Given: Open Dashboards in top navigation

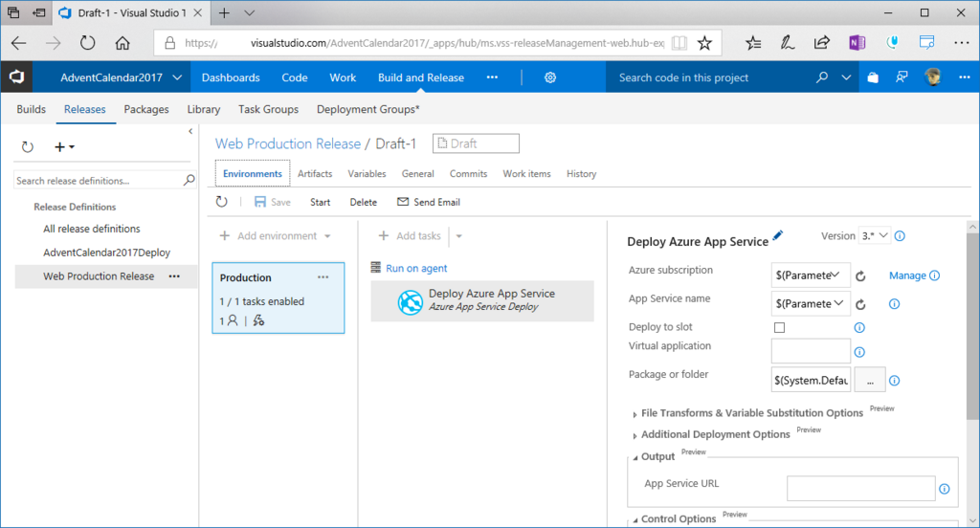Looking at the screenshot, I should [231, 77].
